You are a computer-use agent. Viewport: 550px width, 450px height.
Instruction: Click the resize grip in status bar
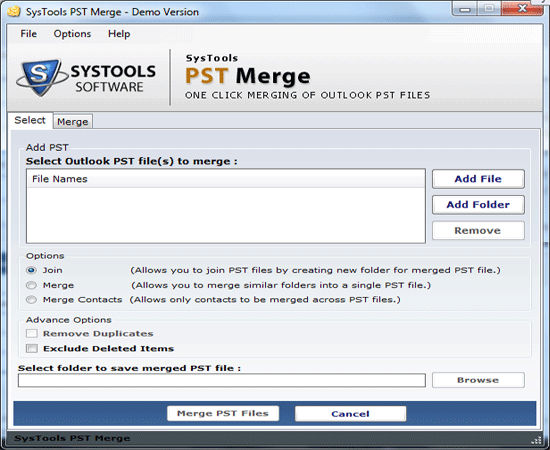pyautogui.click(x=537, y=439)
